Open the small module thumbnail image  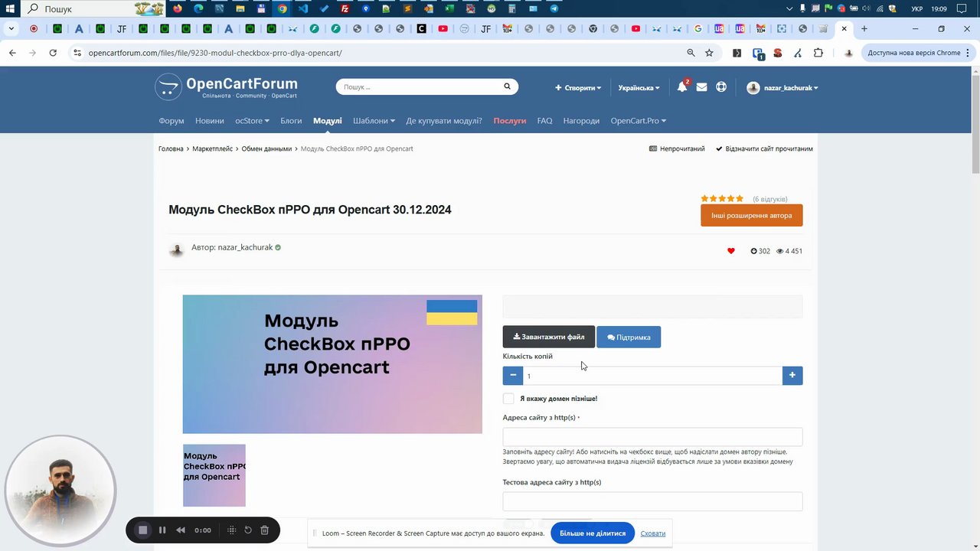coord(214,475)
